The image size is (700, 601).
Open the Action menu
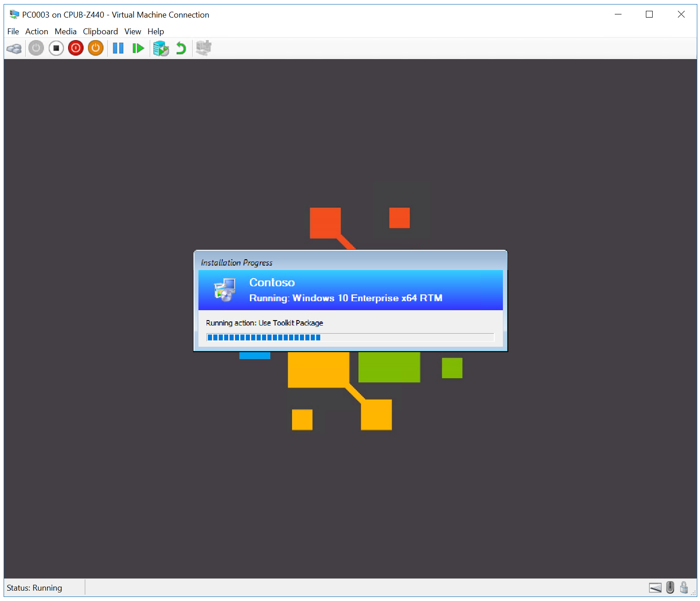pyautogui.click(x=37, y=31)
